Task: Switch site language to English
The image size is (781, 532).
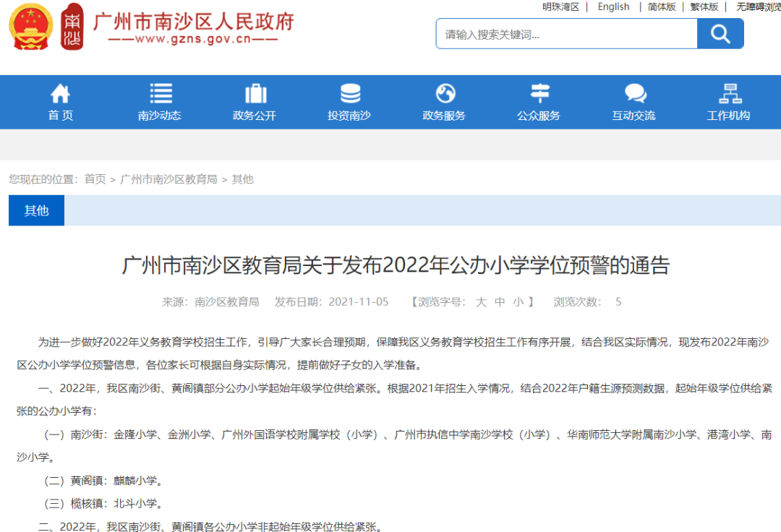Action: 613,7
